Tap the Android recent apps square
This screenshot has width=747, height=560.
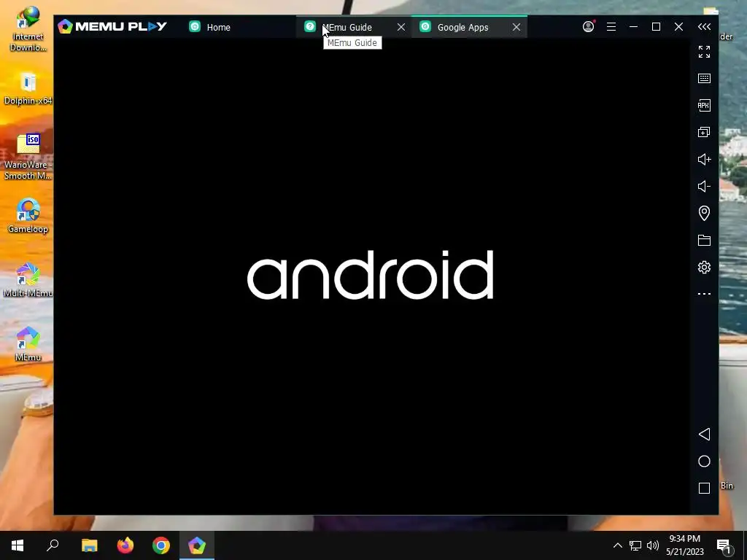point(704,488)
